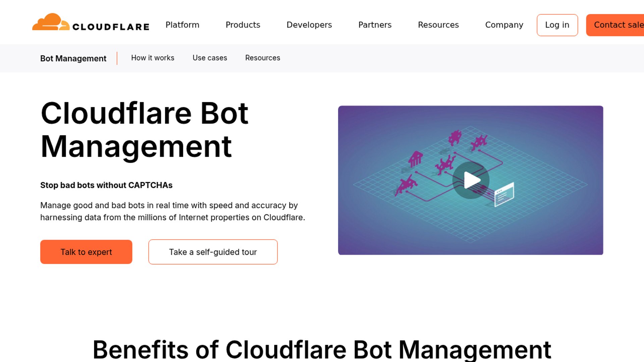Open Resources in the sub-navigation bar
Viewport: 644px width, 362px height.
(x=262, y=58)
